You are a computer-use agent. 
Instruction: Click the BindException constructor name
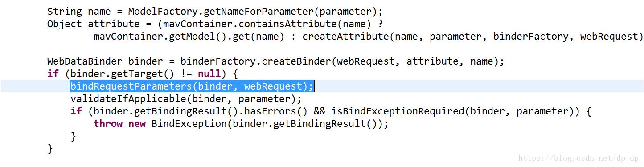[189, 123]
